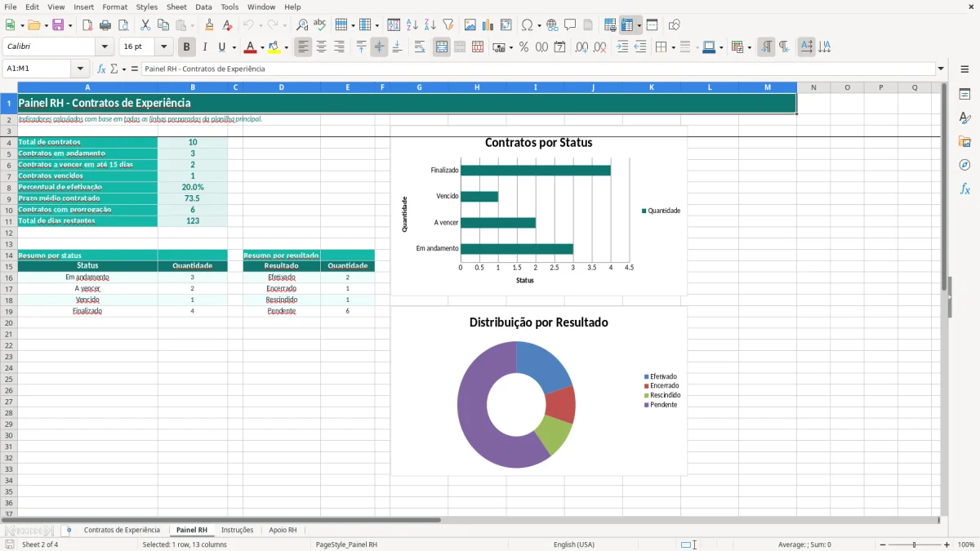This screenshot has width=980, height=551.
Task: Open the Name Box dropdown
Action: coord(80,69)
